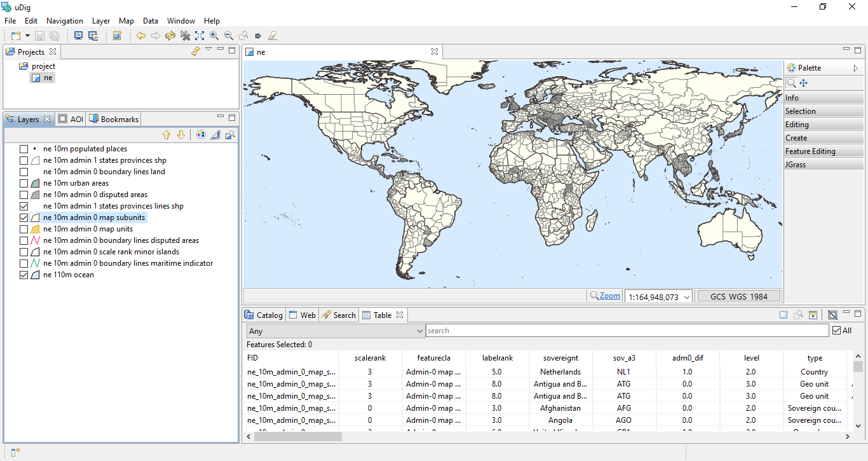Toggle ne 10m populated places layer checkbox
The width and height of the screenshot is (868, 461).
point(24,149)
